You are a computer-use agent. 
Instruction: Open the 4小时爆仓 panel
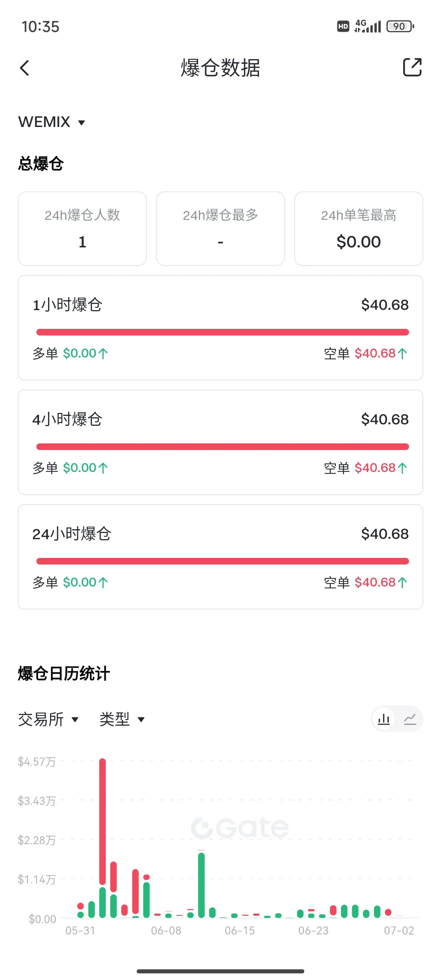(220, 442)
